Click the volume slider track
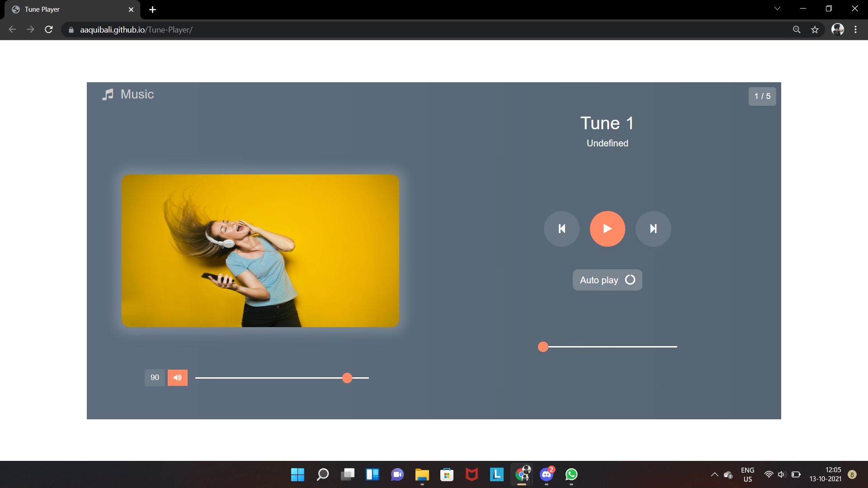868x488 pixels. (271, 378)
